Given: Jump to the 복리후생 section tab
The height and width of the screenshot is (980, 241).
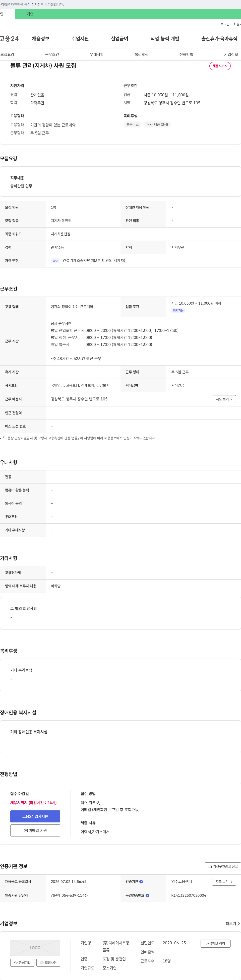Looking at the screenshot, I should click(x=141, y=54).
